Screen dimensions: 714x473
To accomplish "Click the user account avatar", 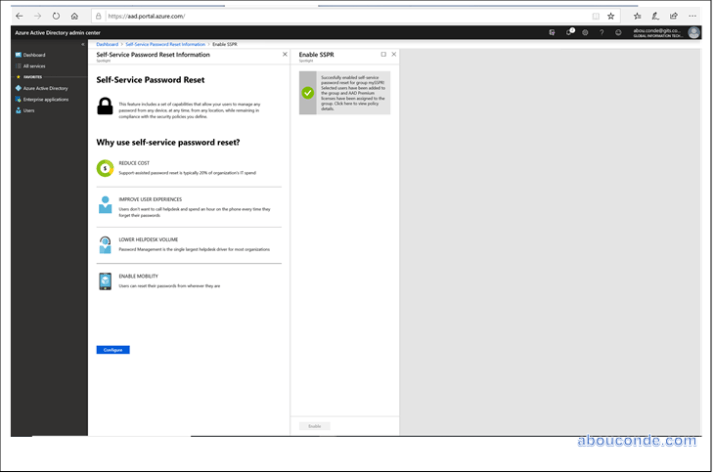I will (x=694, y=32).
